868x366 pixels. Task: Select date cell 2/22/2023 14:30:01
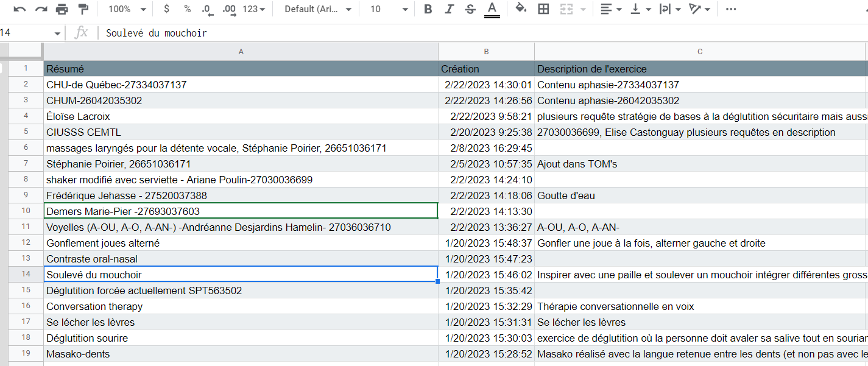[486, 85]
